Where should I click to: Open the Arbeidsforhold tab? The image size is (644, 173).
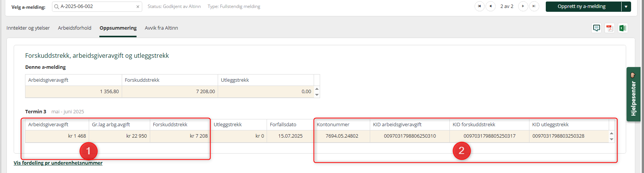click(x=75, y=28)
